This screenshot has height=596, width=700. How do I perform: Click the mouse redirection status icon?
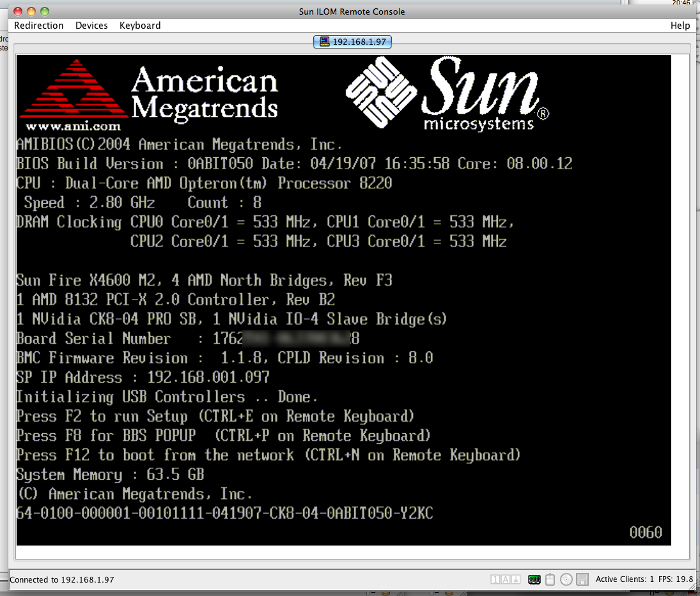(550, 579)
